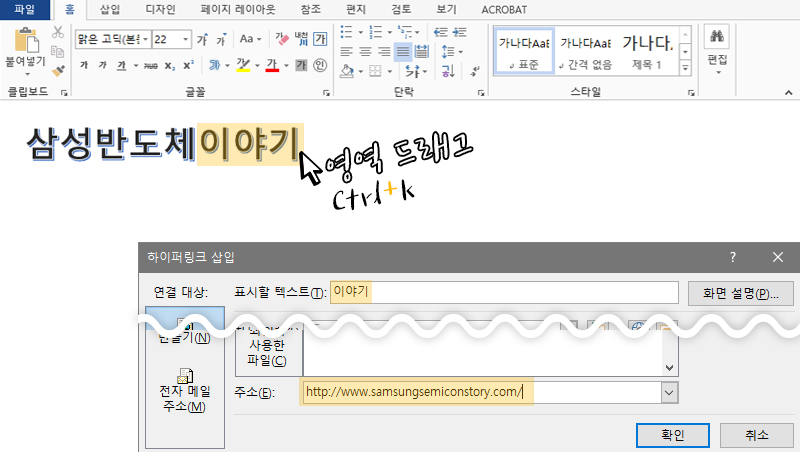Open the highlight color dropdown arrow
800x452 pixels.
click(x=257, y=65)
